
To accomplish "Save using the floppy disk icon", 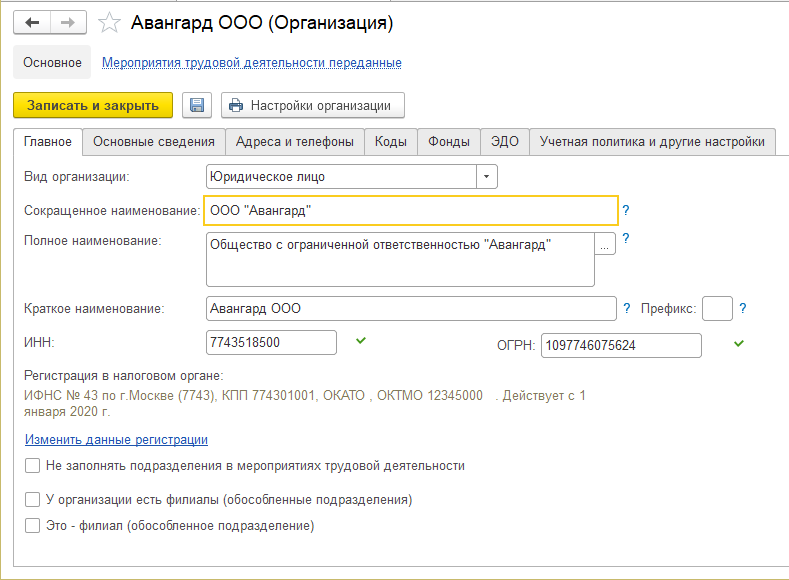I will point(197,105).
